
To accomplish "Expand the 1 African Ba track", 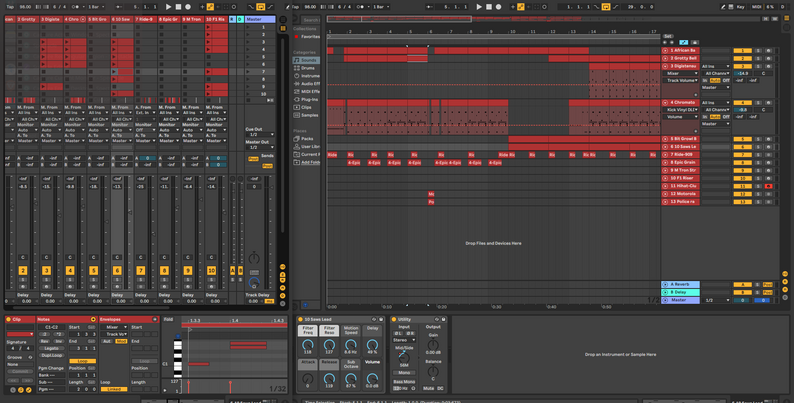I will [665, 51].
